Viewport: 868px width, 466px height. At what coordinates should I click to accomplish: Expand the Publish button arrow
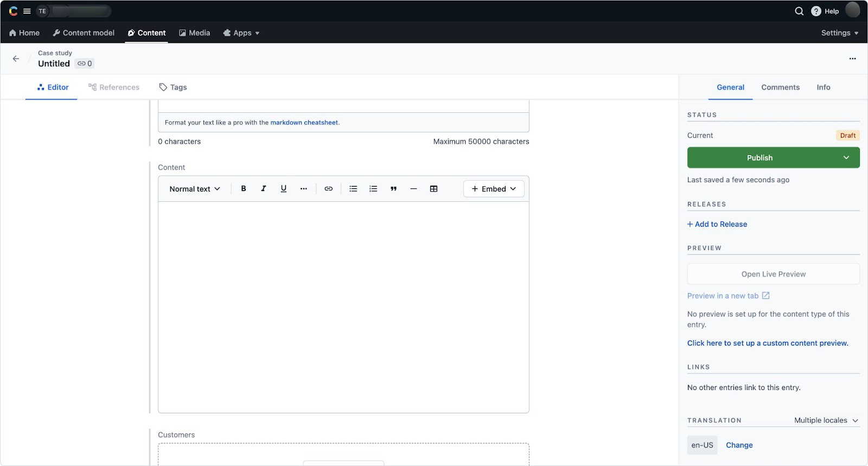coord(846,158)
